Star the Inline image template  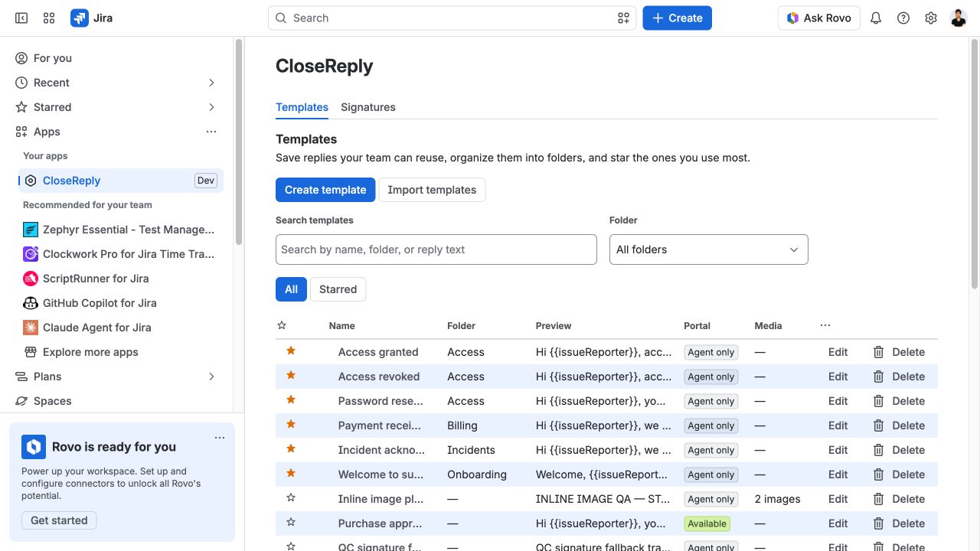[291, 497]
